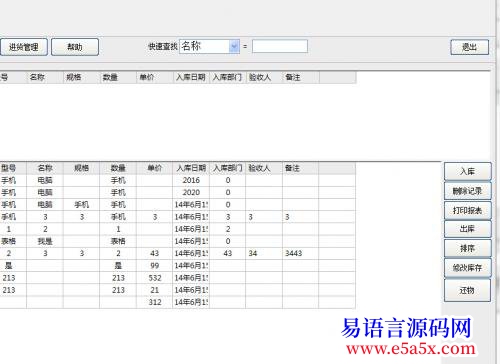Click upper table 名称 column header

(45, 77)
